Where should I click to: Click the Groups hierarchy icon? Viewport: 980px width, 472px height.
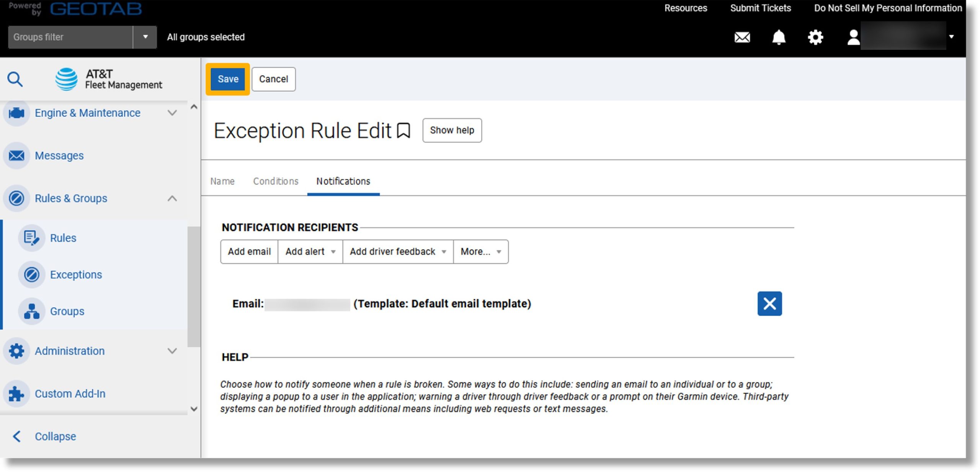point(31,311)
